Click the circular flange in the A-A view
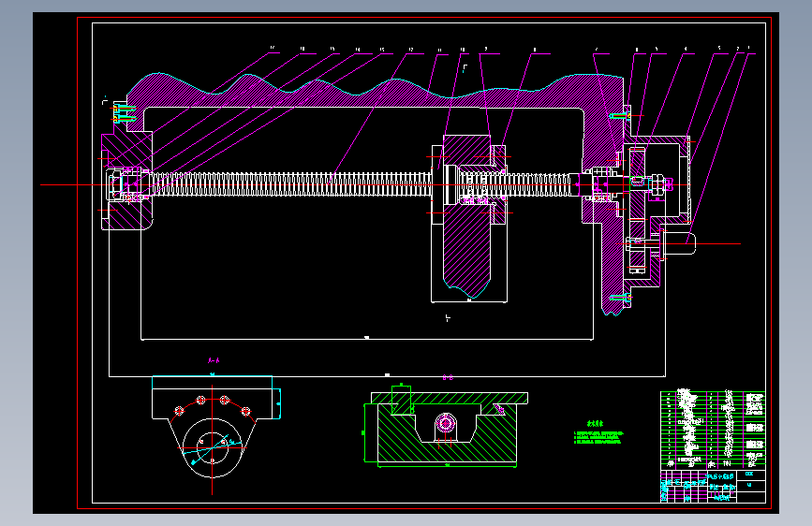Screen dimensions: 812x526 click(x=213, y=447)
